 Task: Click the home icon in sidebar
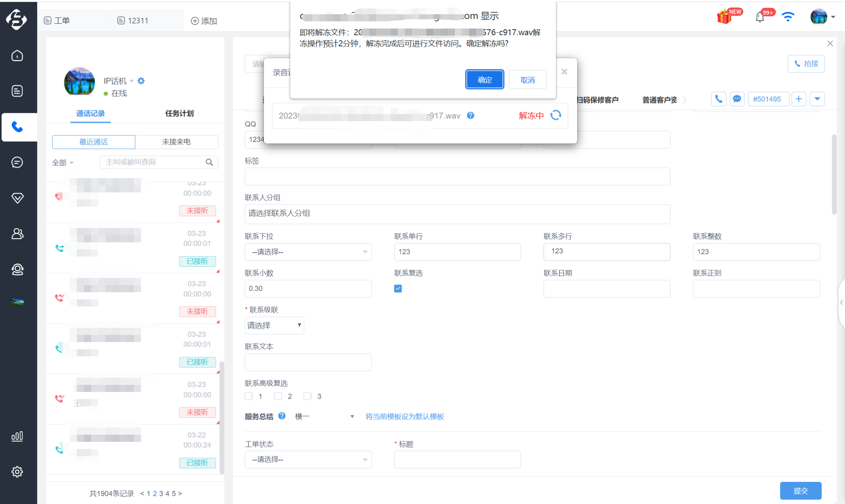[17, 56]
